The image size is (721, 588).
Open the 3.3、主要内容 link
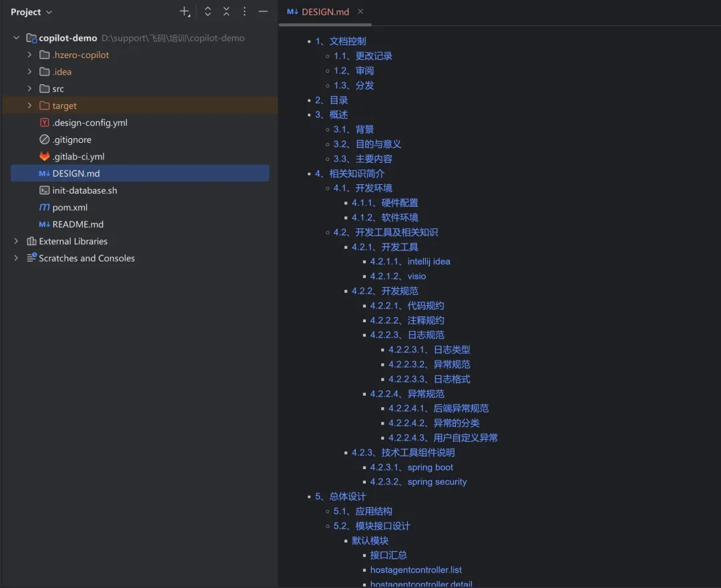click(x=363, y=159)
